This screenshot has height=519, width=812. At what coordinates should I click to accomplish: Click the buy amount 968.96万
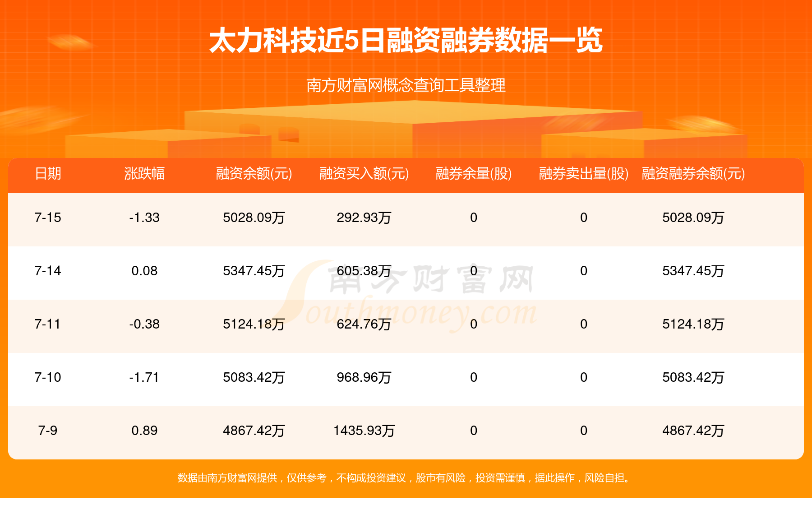[x=364, y=377]
